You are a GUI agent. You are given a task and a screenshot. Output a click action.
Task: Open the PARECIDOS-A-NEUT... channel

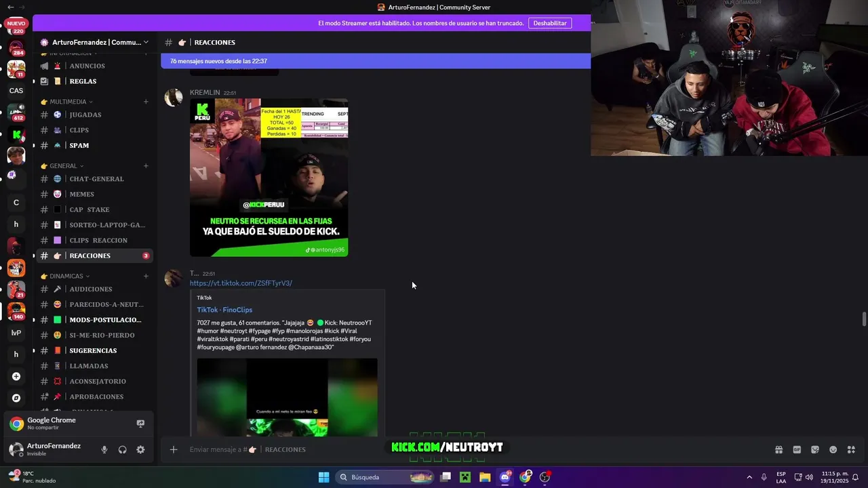pyautogui.click(x=95, y=304)
